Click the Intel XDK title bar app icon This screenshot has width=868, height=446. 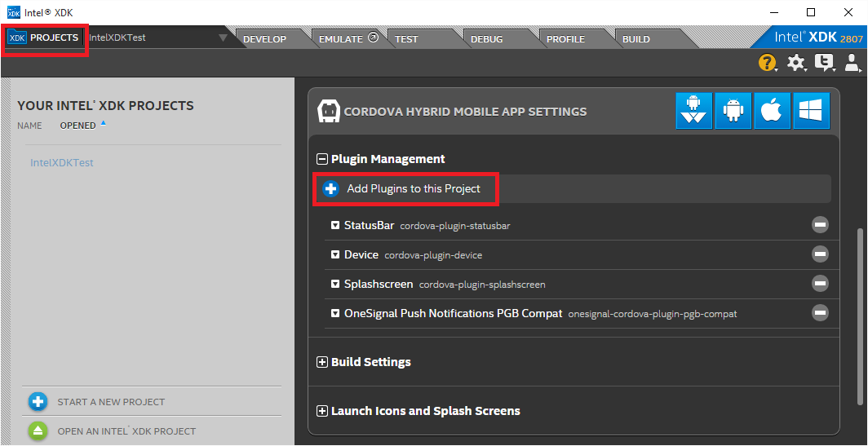[13, 12]
